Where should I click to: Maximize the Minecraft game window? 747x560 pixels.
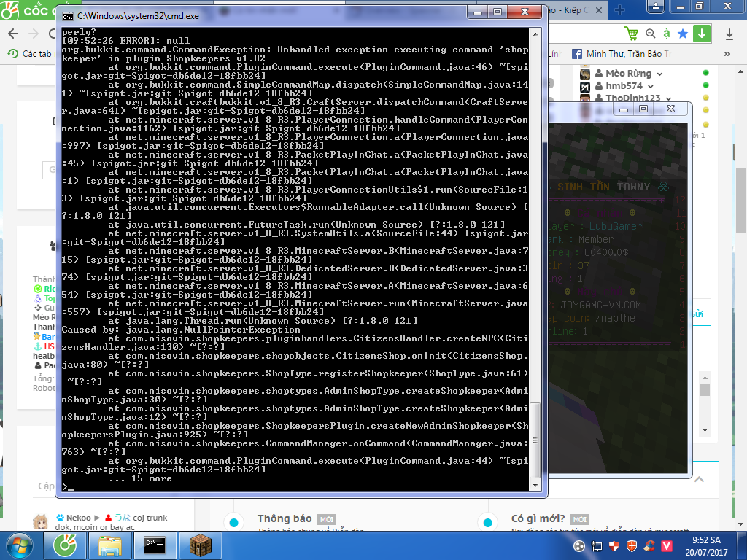[643, 109]
